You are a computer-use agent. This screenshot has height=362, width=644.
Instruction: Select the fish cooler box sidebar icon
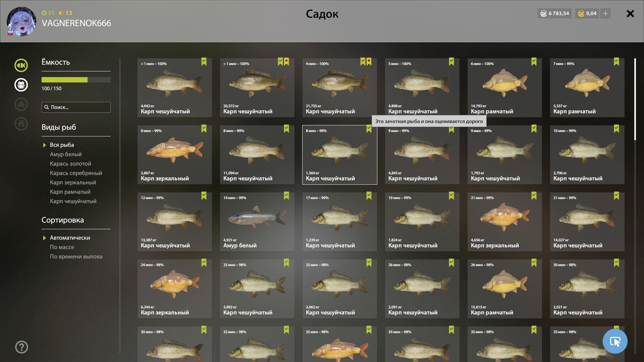click(21, 85)
